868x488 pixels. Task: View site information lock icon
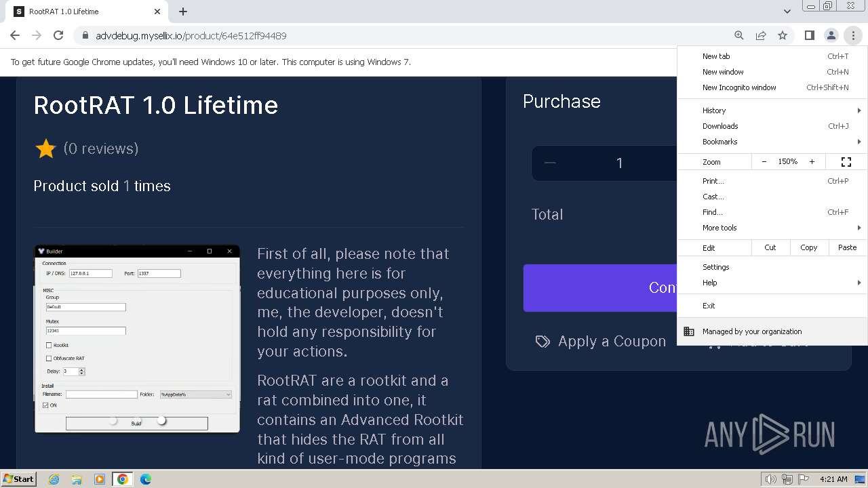tap(85, 35)
